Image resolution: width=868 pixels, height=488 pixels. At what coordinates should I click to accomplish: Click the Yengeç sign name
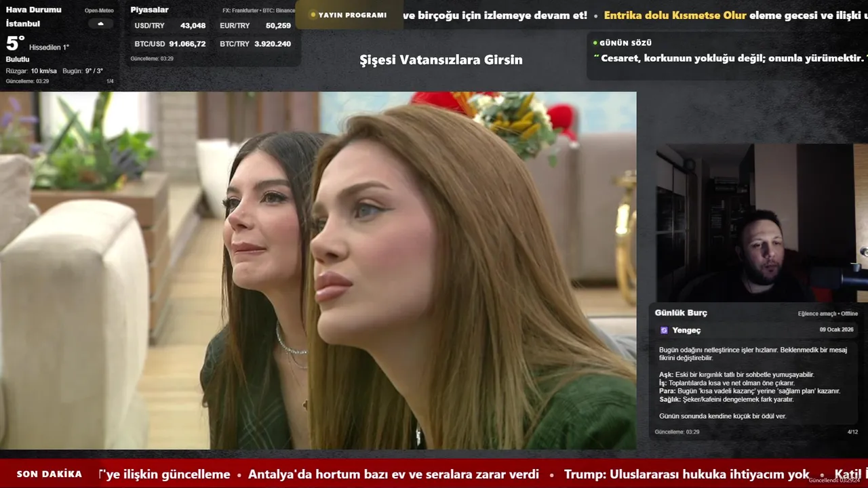(686, 330)
